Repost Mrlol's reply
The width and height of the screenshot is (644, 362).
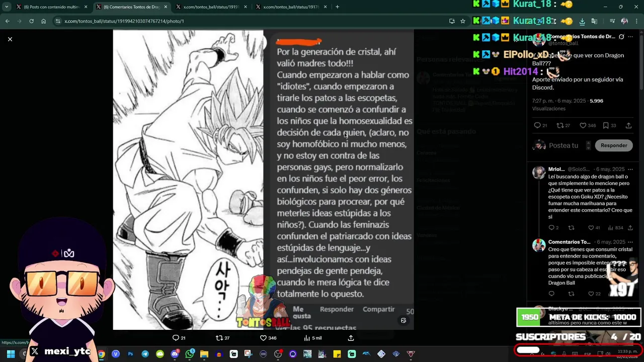pyautogui.click(x=571, y=228)
